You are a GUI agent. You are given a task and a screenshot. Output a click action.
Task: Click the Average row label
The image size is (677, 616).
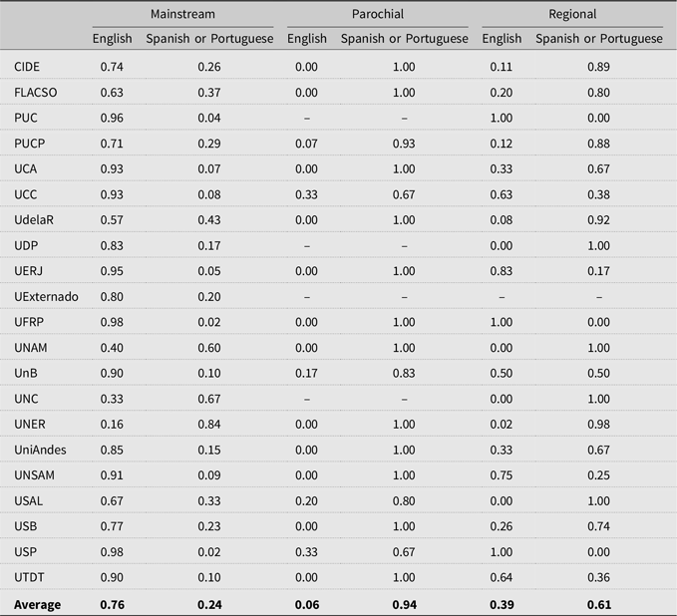point(37,604)
